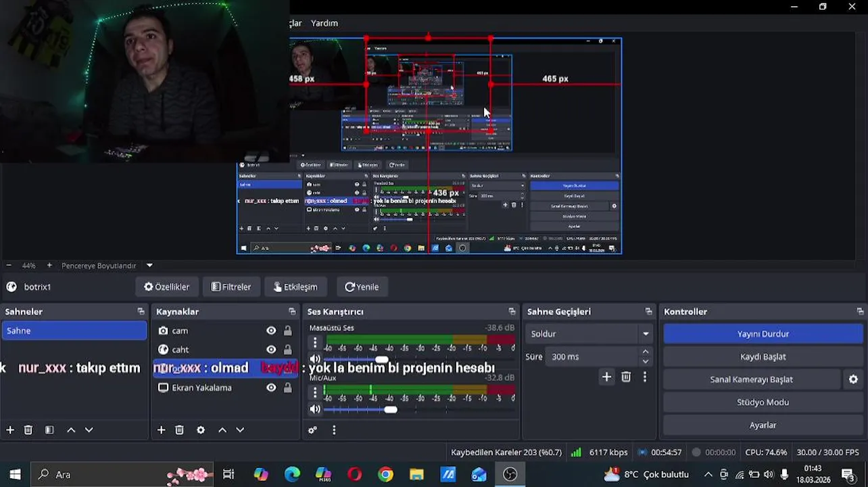868x487 pixels.
Task: Open Opera browser from the taskbar
Action: pos(354,475)
